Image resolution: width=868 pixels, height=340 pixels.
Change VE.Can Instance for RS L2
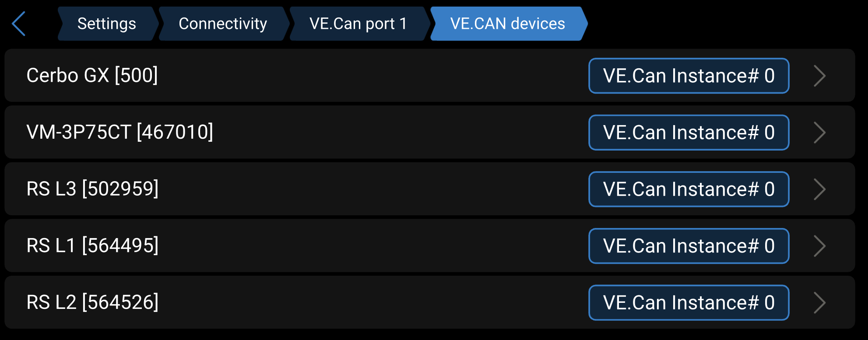[689, 302]
